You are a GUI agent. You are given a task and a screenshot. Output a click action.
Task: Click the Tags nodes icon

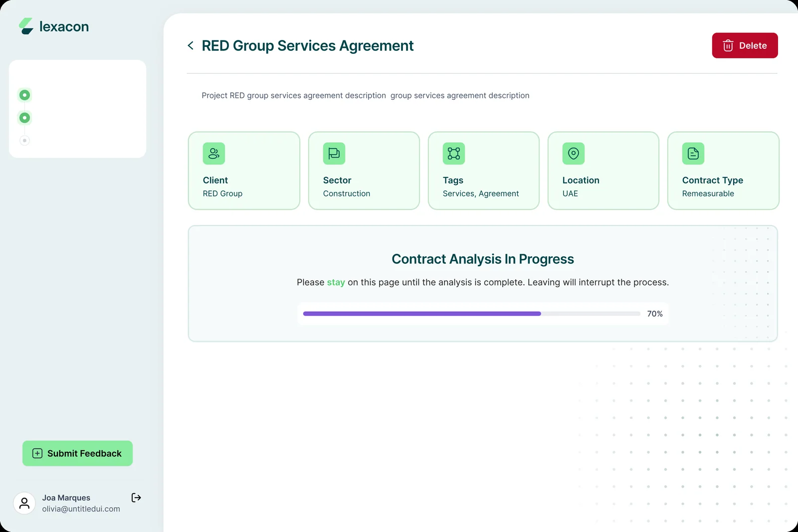point(454,154)
